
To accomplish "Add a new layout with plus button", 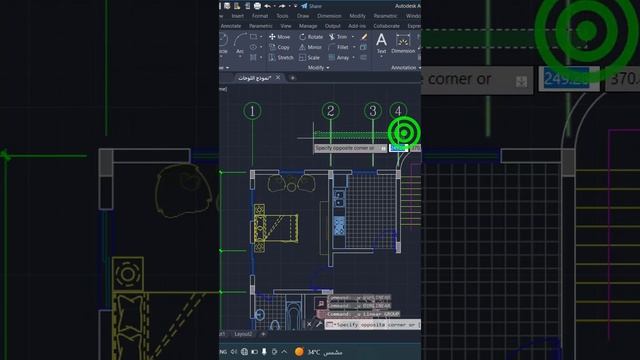I will (263, 334).
